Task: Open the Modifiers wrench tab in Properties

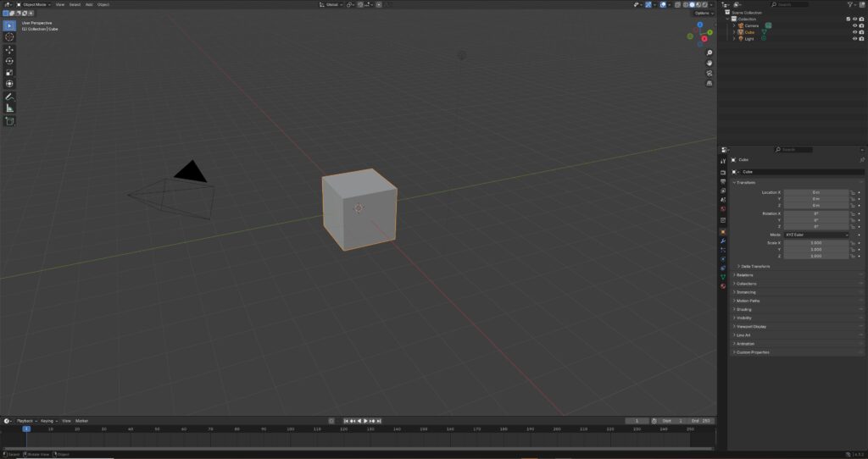Action: [x=723, y=241]
